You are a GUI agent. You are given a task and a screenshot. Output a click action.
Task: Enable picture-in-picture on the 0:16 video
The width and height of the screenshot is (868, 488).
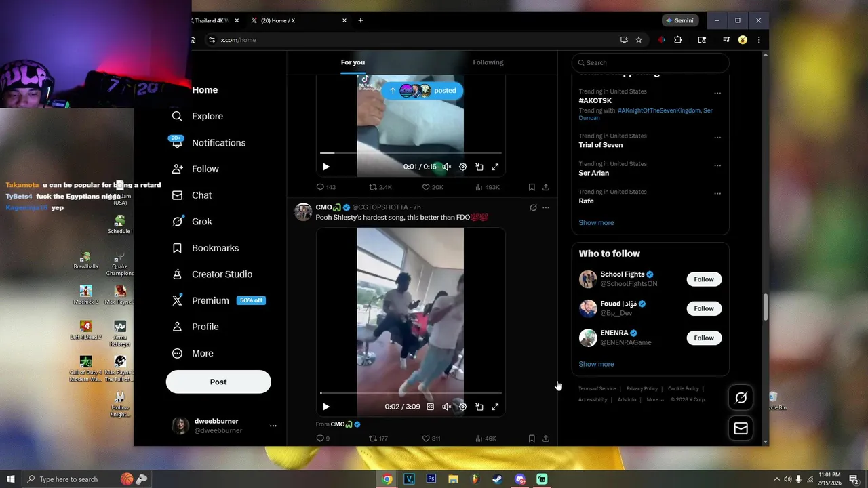[x=479, y=167]
